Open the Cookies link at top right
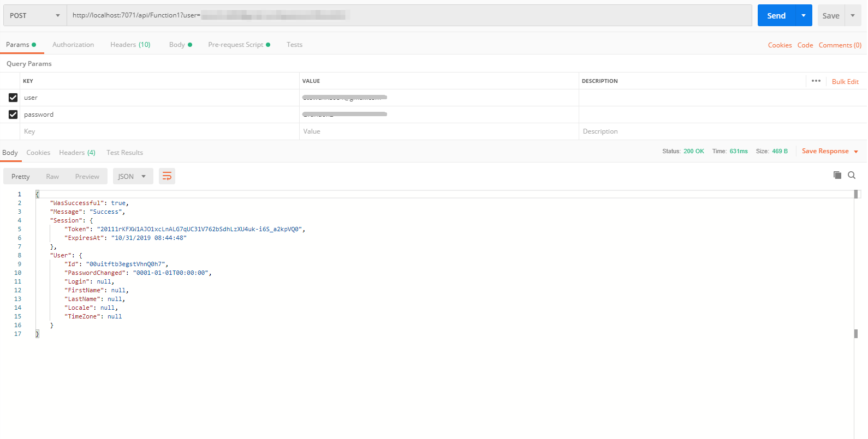This screenshot has height=439, width=868. (x=780, y=45)
